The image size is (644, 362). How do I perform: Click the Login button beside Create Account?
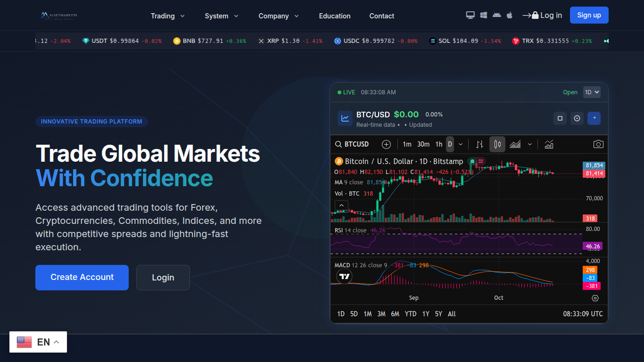(x=163, y=278)
